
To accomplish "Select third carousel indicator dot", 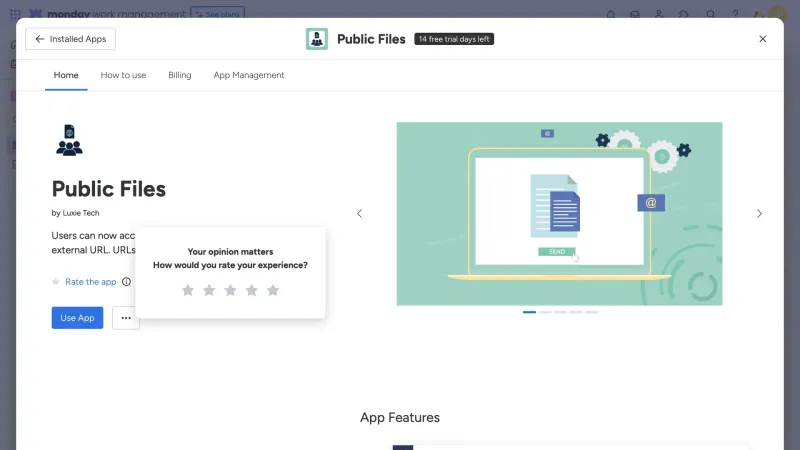I will pos(560,312).
